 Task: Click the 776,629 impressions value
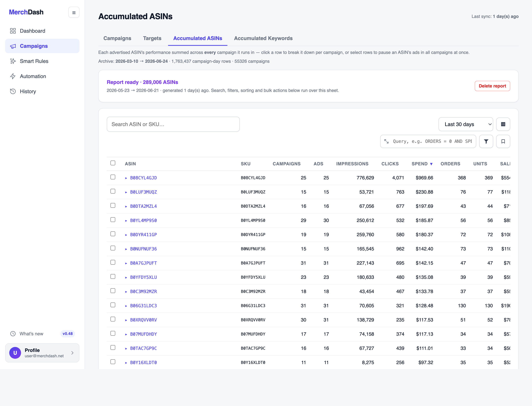pos(365,178)
